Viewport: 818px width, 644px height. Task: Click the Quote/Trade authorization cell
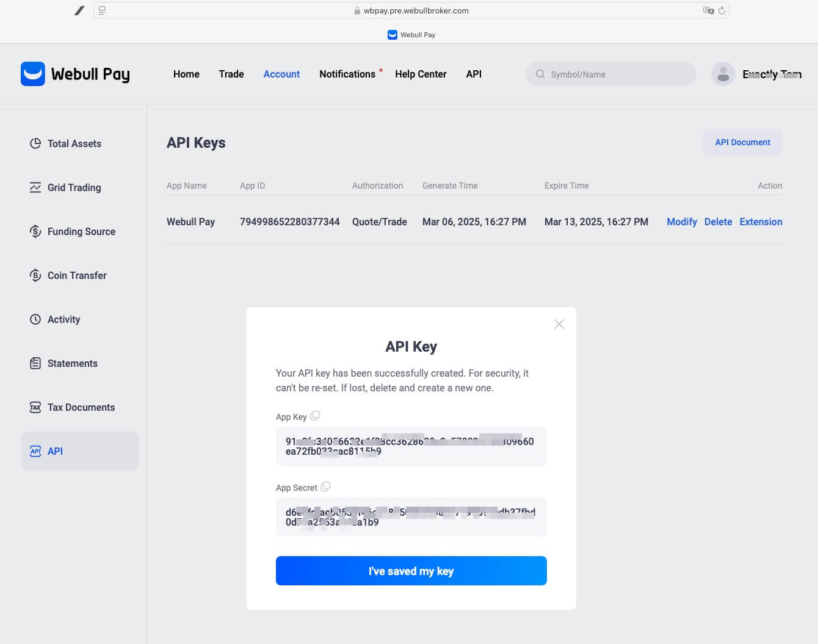[x=380, y=222]
